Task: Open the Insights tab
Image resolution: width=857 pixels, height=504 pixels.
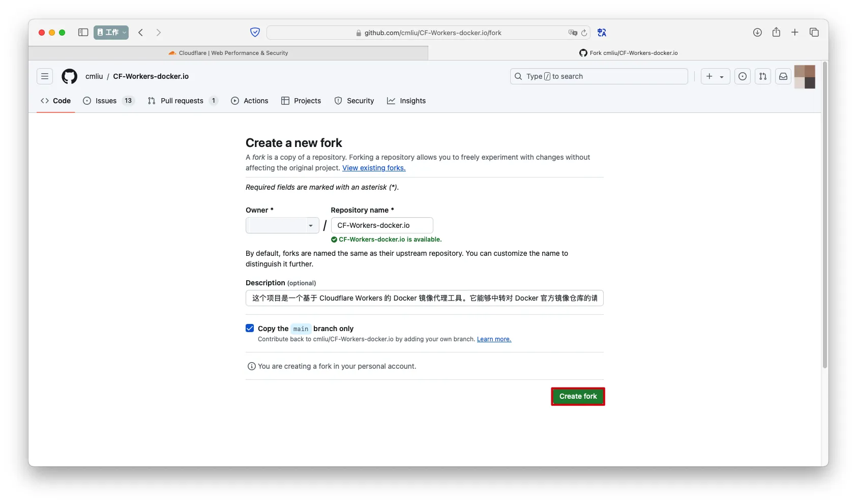Action: coord(406,101)
